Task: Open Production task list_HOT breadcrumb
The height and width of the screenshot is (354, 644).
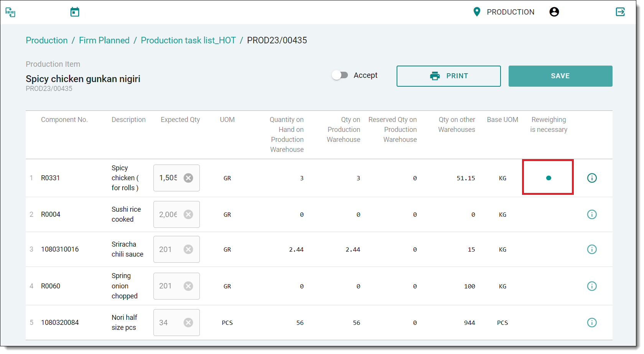Action: 188,40
